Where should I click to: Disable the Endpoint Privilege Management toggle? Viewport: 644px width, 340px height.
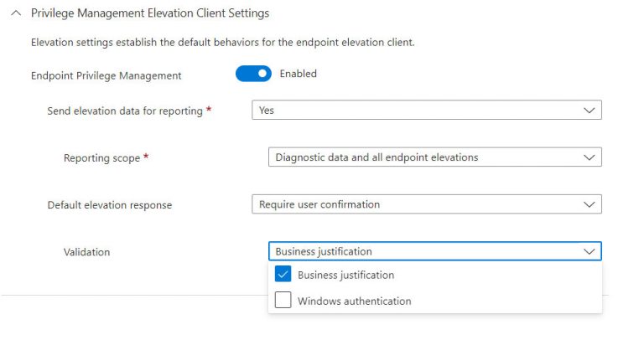click(x=253, y=74)
